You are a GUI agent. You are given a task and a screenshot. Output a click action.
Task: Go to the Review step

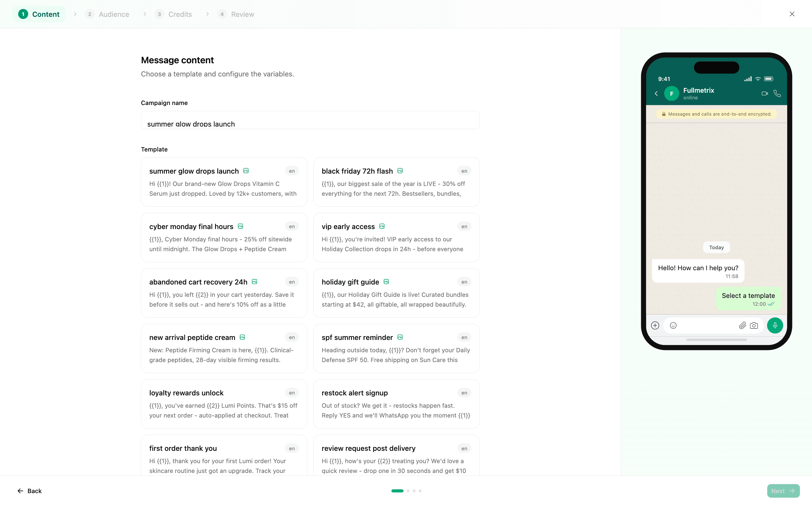[x=236, y=14]
